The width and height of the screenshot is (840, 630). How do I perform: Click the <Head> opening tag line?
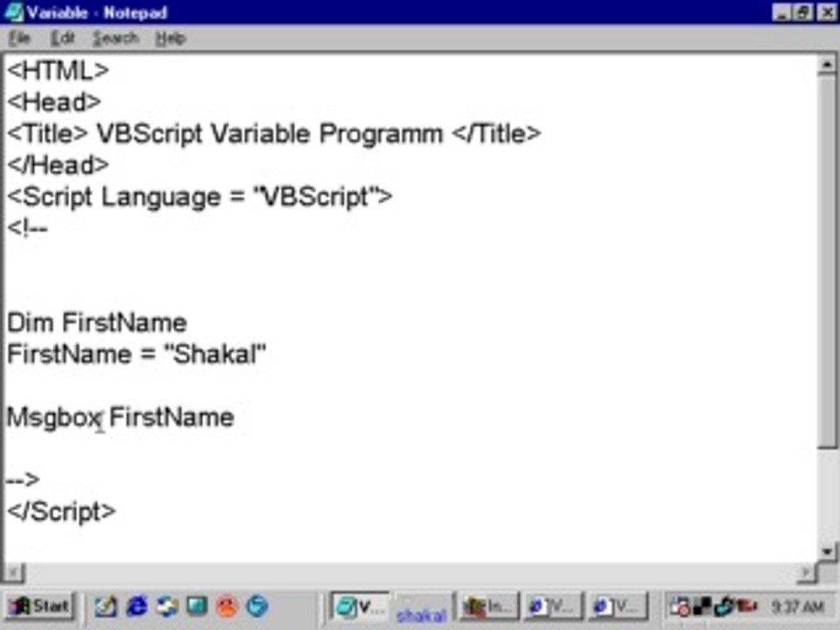coord(54,101)
